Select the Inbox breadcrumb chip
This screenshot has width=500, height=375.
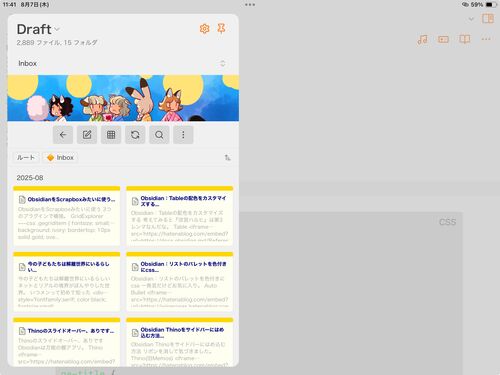click(x=60, y=157)
